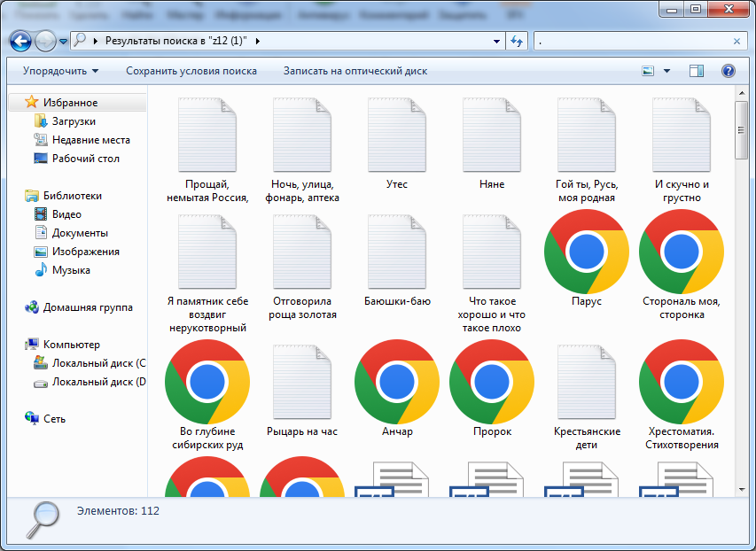Select the Chrome file Парус
This screenshot has height=551, width=756.
tap(587, 259)
